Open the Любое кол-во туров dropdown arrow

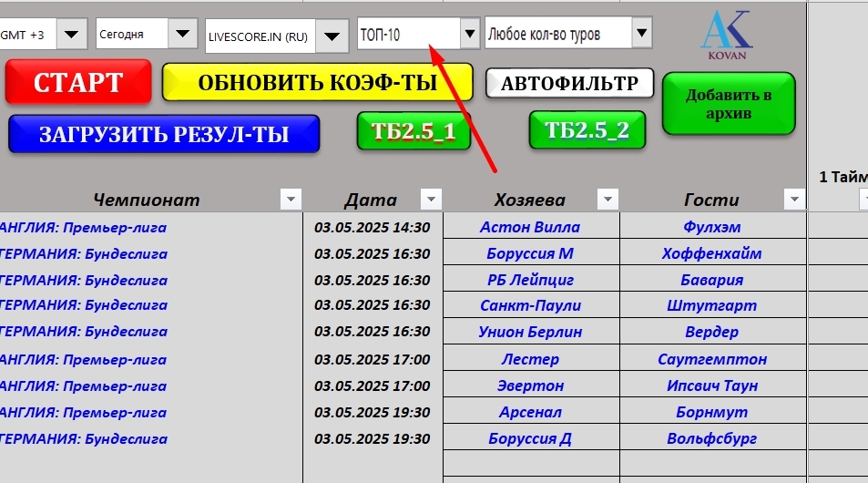click(641, 33)
